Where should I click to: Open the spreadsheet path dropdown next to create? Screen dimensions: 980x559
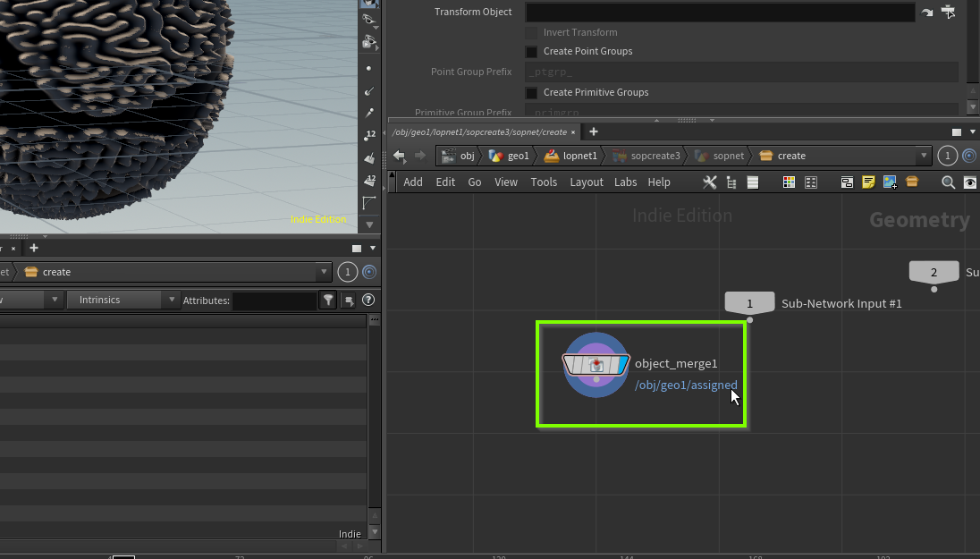323,272
